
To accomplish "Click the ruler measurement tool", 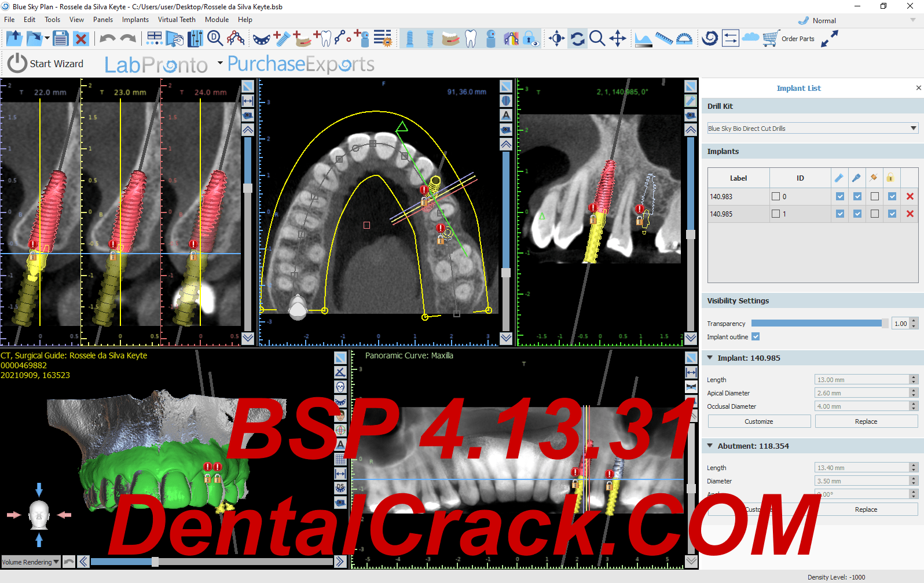I will (664, 39).
